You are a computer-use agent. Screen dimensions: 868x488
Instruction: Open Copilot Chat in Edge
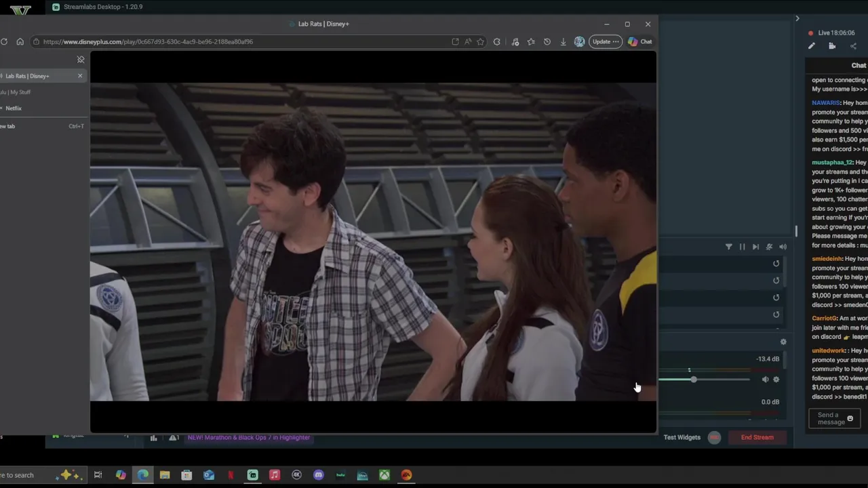click(639, 41)
